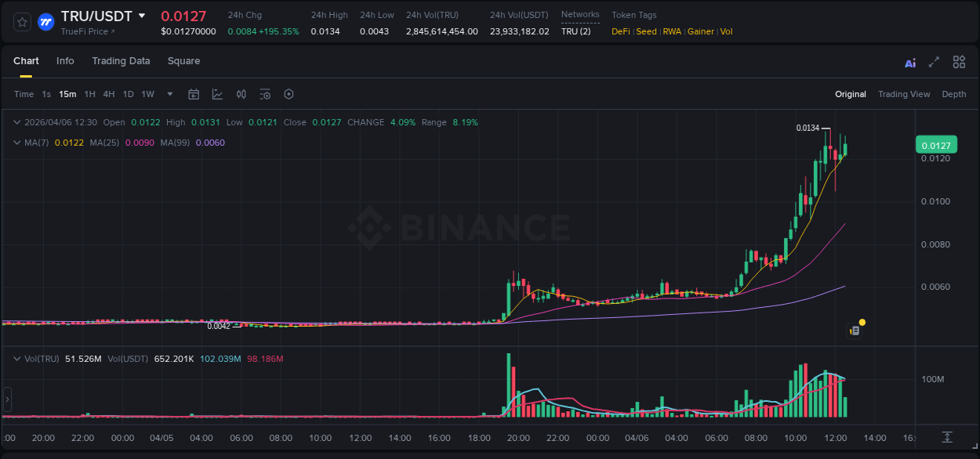This screenshot has height=459, width=980.
Task: Click the 24h Vol(TRU) value 2,845,614,454.00
Action: coord(441,31)
